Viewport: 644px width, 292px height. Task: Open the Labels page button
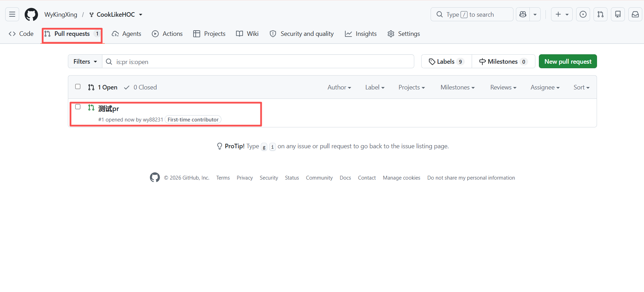click(447, 62)
